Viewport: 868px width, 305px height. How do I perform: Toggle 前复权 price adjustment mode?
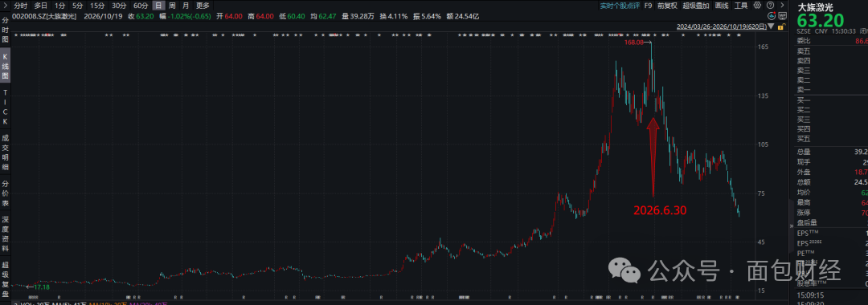(667, 6)
